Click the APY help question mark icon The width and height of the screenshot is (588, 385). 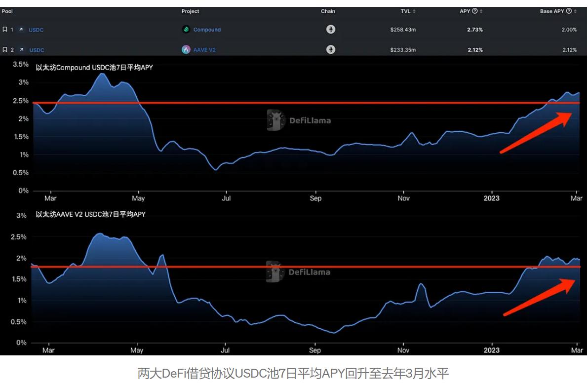point(475,11)
